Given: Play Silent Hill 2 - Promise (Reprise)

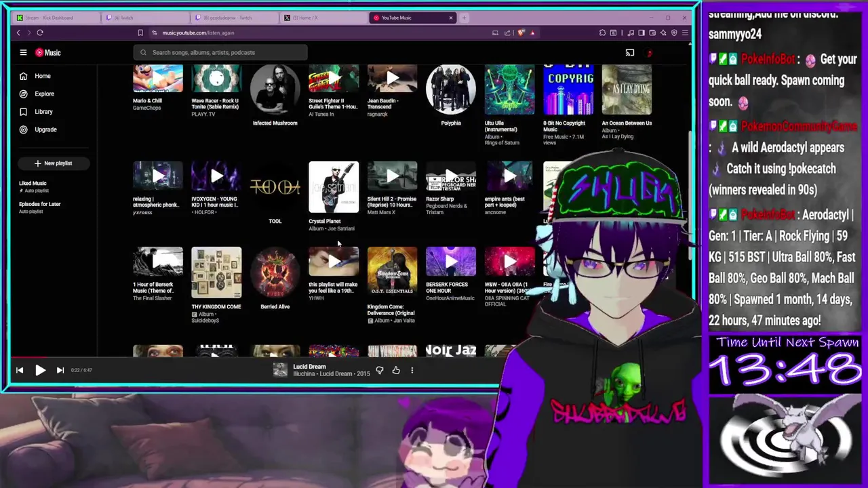Looking at the screenshot, I should (392, 176).
